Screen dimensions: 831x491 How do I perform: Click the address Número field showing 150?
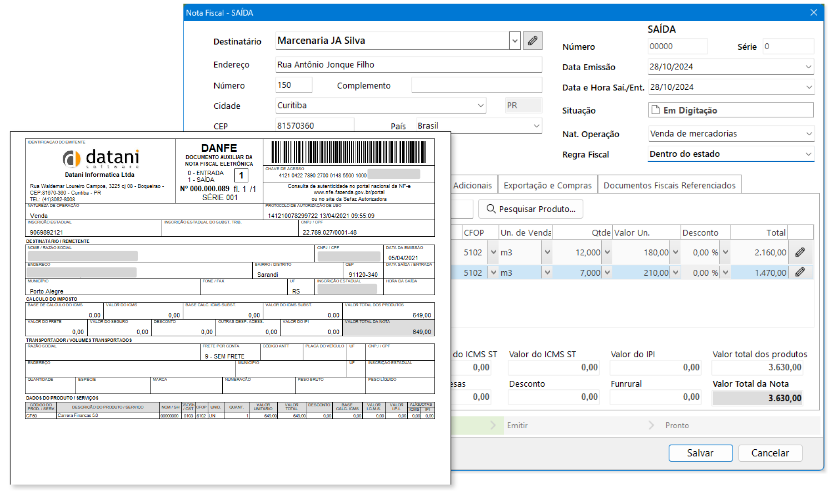(x=294, y=85)
